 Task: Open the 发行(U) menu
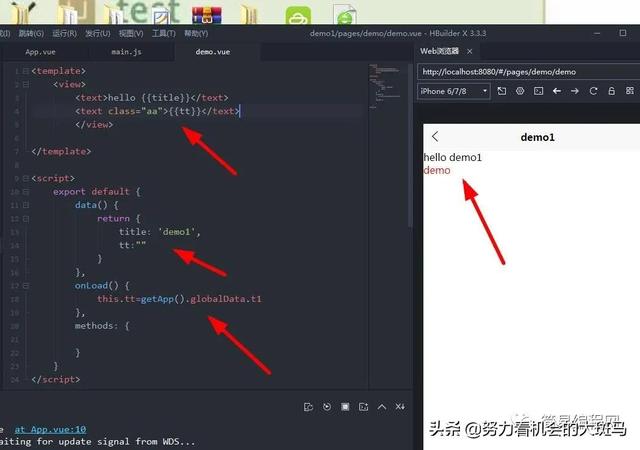[98, 33]
